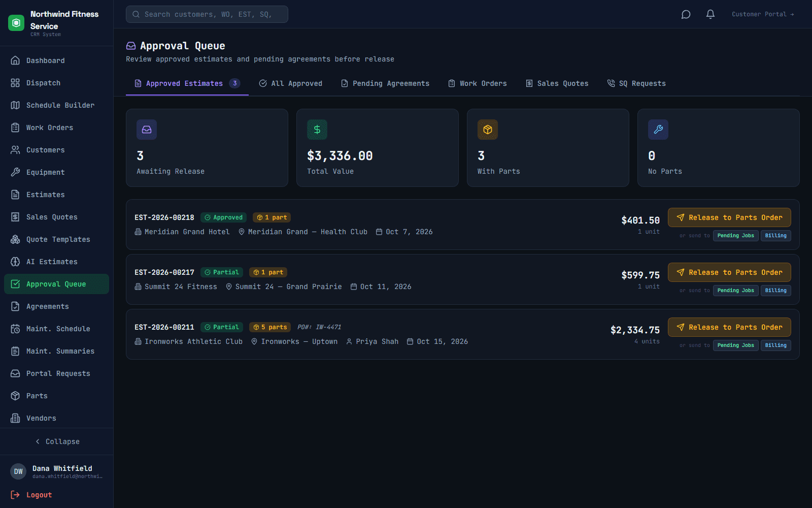Click the AI Estimates brain icon
Viewport: 812px width, 508px height.
[15, 262]
